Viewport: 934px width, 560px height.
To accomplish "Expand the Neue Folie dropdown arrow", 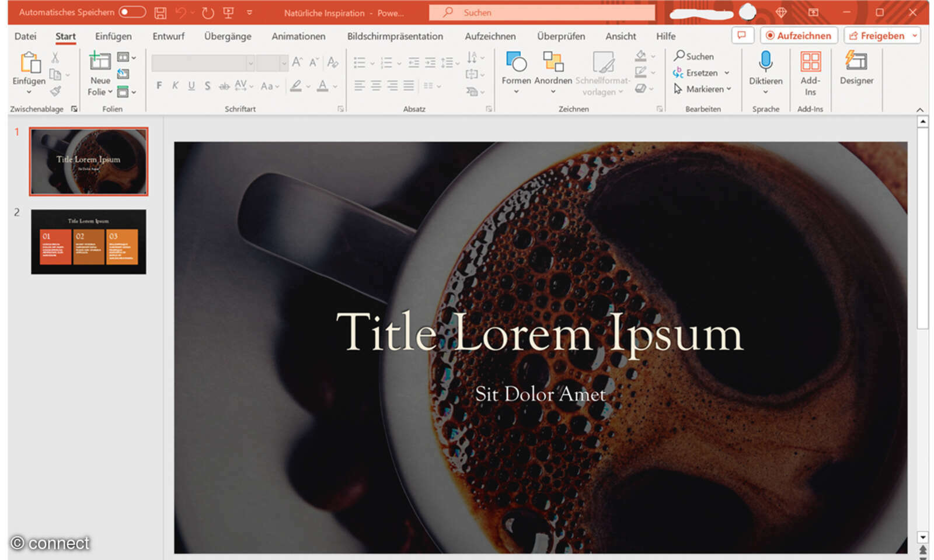I will (110, 92).
